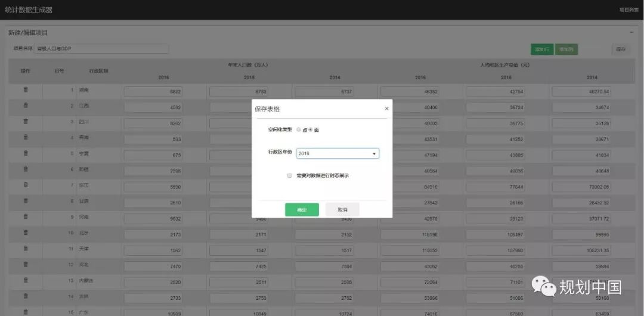Confirm with the green 确定 button
The image size is (644, 316).
(302, 210)
